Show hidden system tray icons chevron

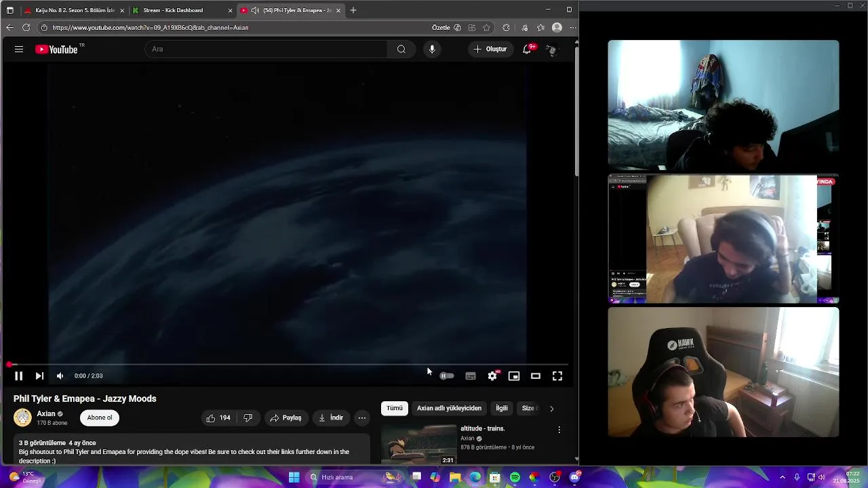783,477
